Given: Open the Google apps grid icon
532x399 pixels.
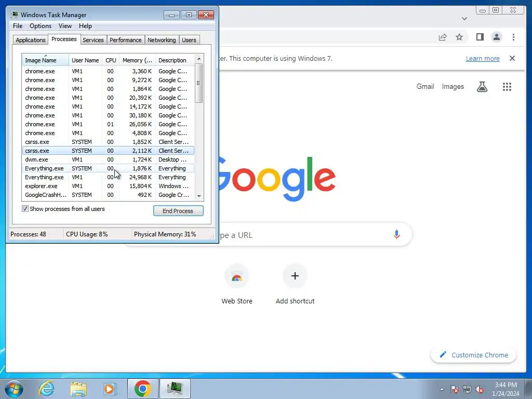Looking at the screenshot, I should pyautogui.click(x=507, y=87).
